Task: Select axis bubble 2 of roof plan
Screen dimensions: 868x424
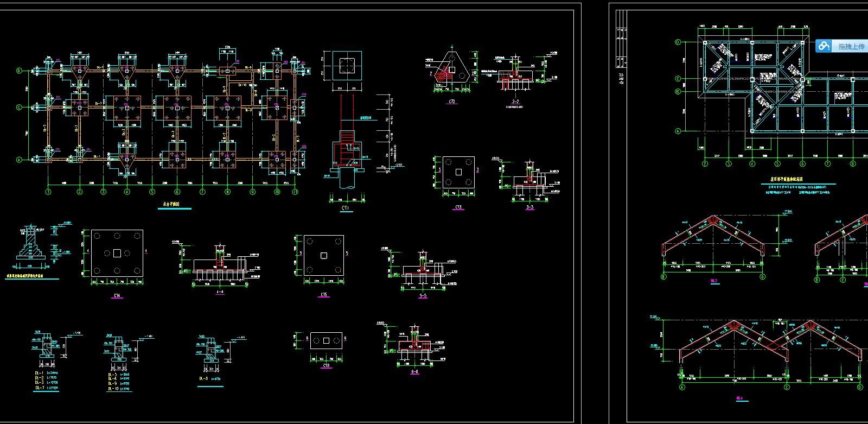Action: pyautogui.click(x=705, y=163)
